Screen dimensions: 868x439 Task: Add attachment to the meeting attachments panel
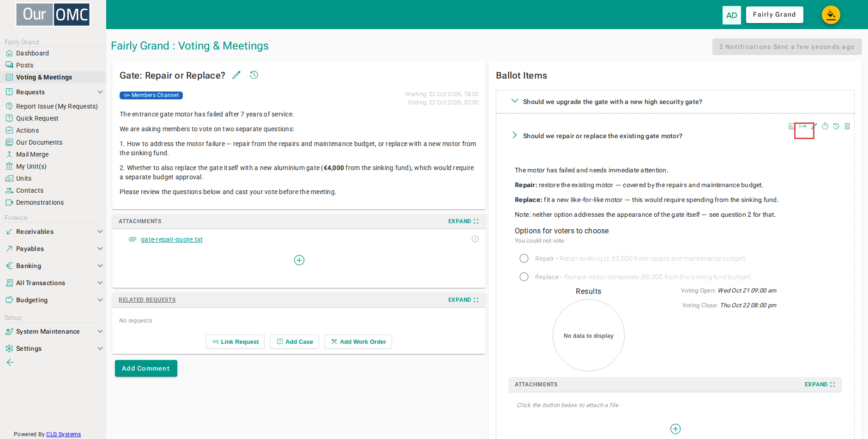299,260
